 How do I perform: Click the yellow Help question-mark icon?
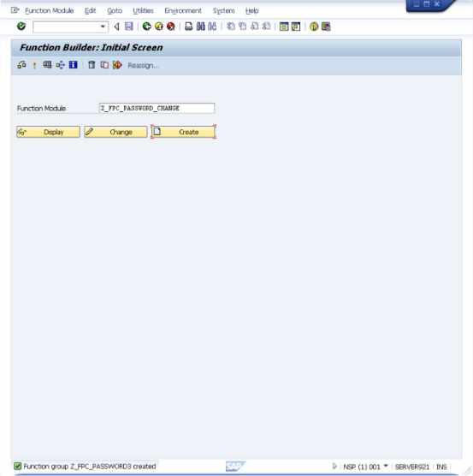click(x=314, y=27)
